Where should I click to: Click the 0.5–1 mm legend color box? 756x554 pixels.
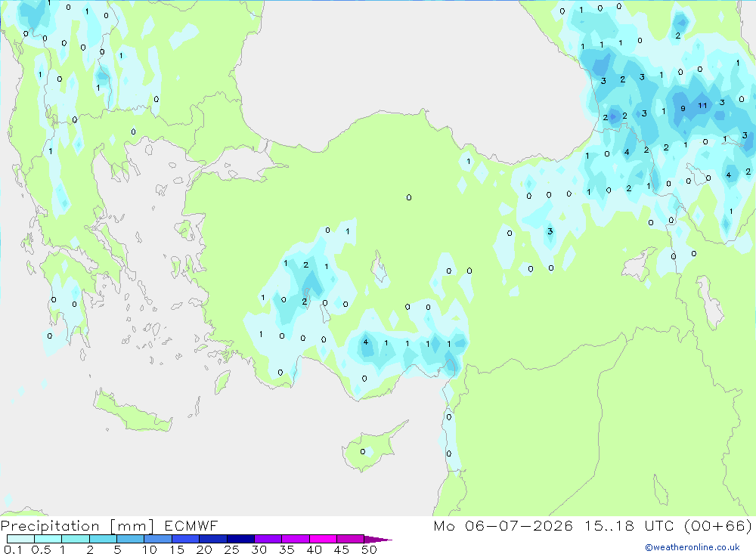tap(48, 539)
